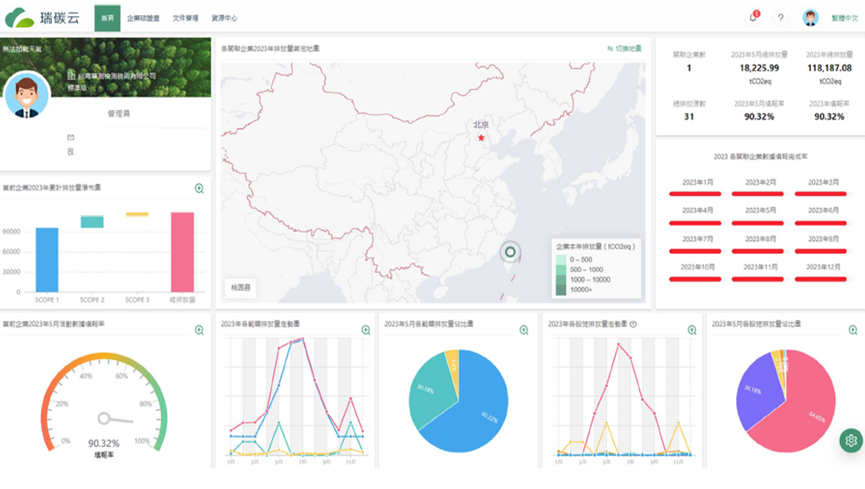The width and height of the screenshot is (865, 489).
Task: Click the gauge needle showing 90.32%
Action: point(116,419)
